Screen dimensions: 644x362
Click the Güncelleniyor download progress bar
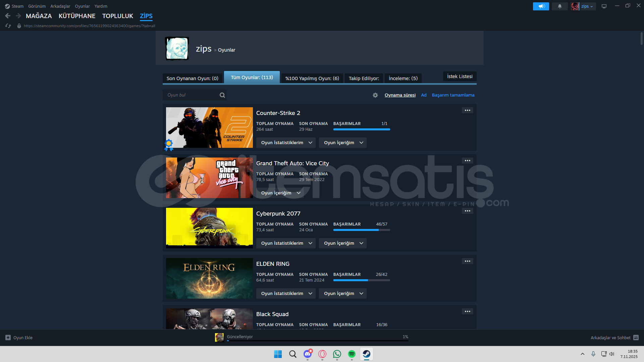tap(317, 340)
